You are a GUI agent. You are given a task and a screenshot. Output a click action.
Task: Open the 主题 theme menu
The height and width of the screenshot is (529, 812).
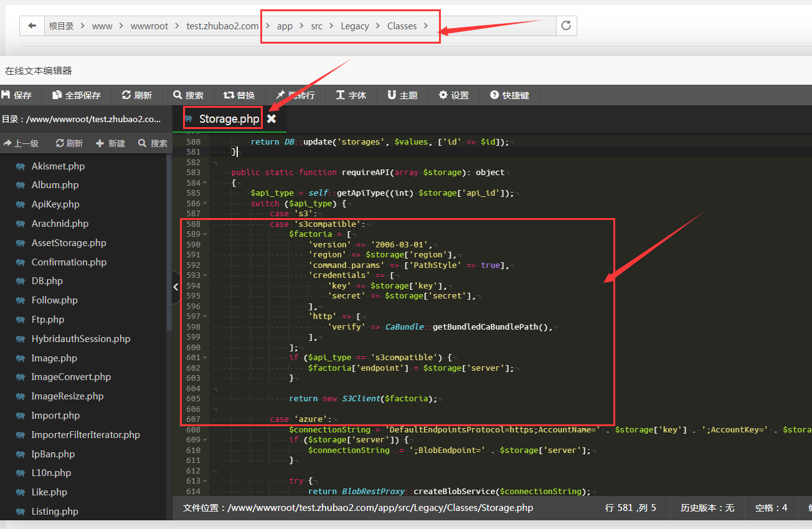pyautogui.click(x=402, y=95)
